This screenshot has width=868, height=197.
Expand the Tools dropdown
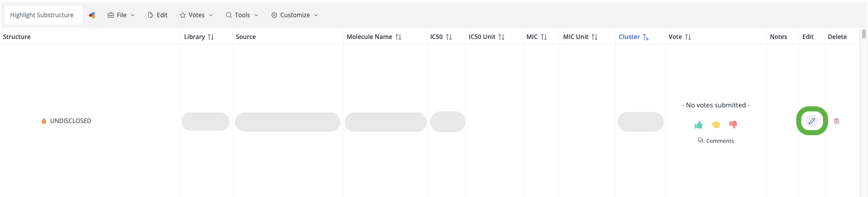click(242, 15)
